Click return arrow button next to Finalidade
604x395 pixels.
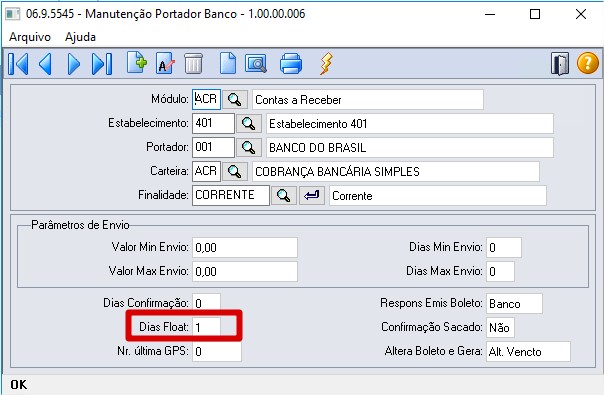click(x=312, y=195)
